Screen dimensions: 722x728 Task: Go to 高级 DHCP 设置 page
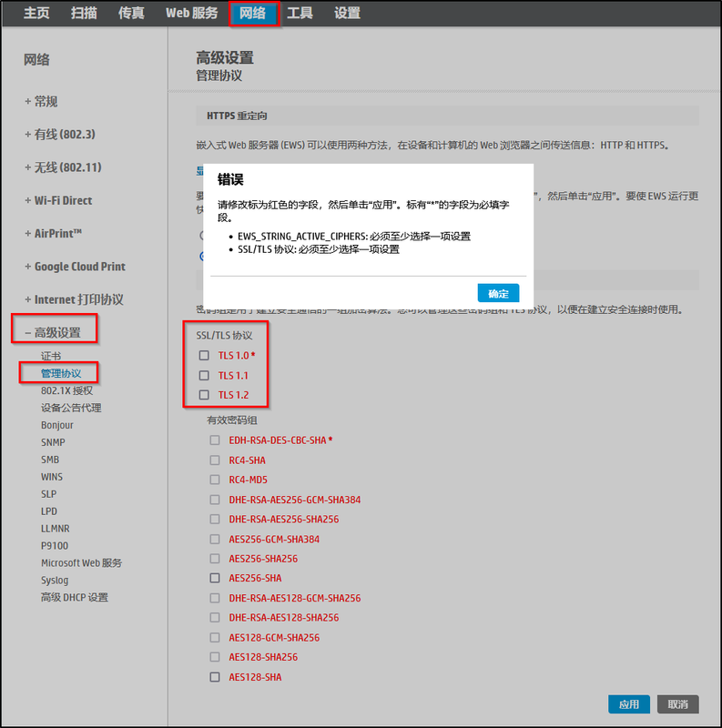pos(74,597)
